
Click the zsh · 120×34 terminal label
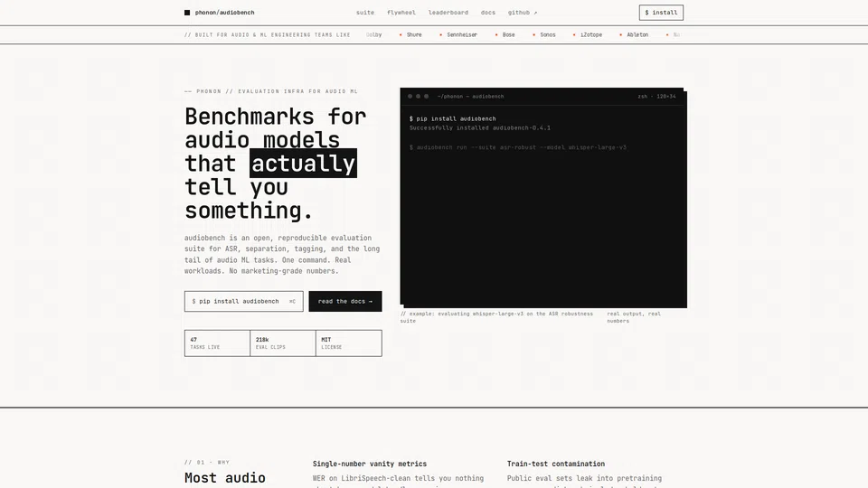pyautogui.click(x=656, y=97)
